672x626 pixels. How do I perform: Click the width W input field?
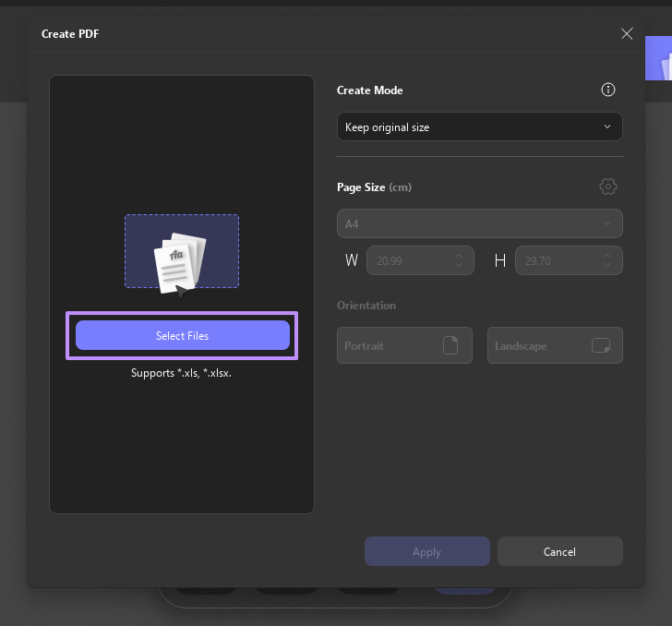(x=420, y=260)
